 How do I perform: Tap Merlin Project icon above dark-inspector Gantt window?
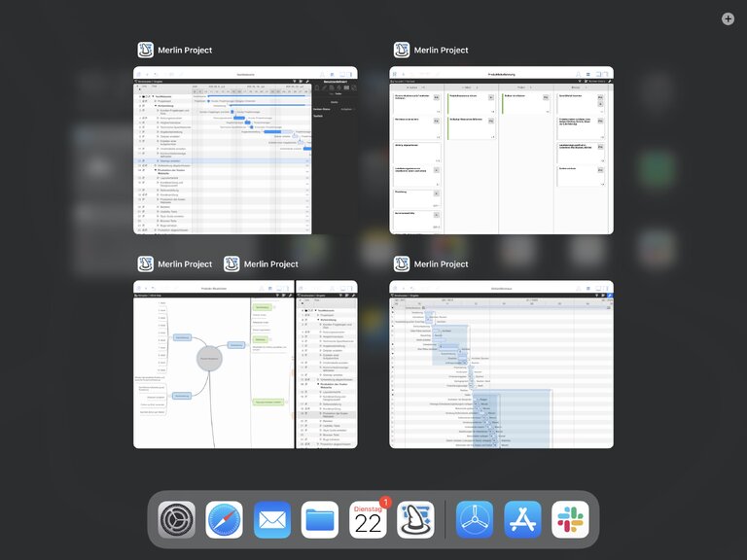point(145,51)
